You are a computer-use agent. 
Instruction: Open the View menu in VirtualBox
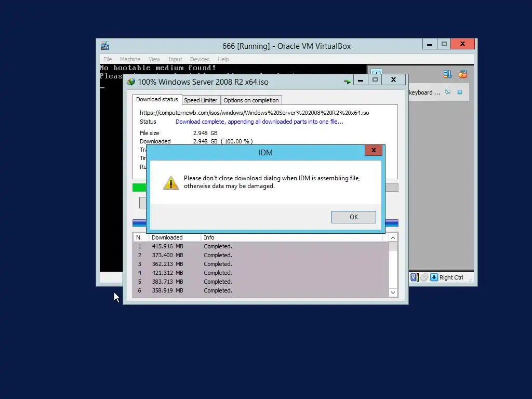pos(154,59)
